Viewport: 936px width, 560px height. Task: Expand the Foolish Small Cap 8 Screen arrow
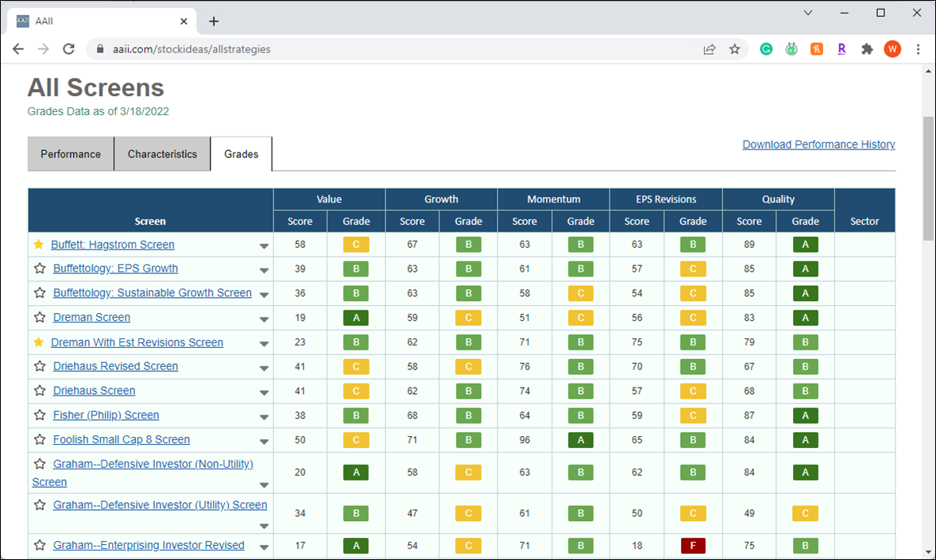coord(264,442)
